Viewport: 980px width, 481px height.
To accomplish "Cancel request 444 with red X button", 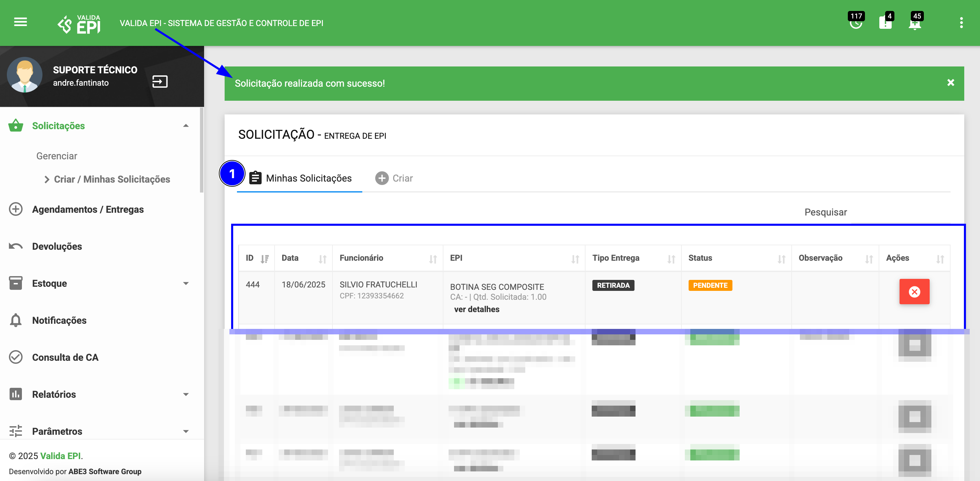I will tap(914, 292).
